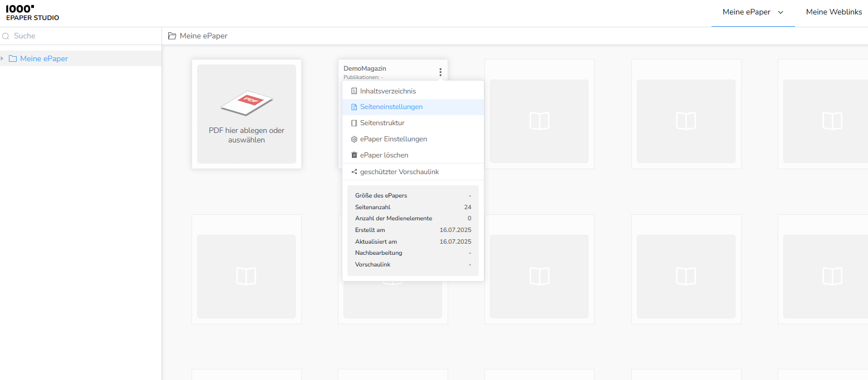Select ePaper löschen menu entry
The height and width of the screenshot is (380, 868).
(x=413, y=155)
